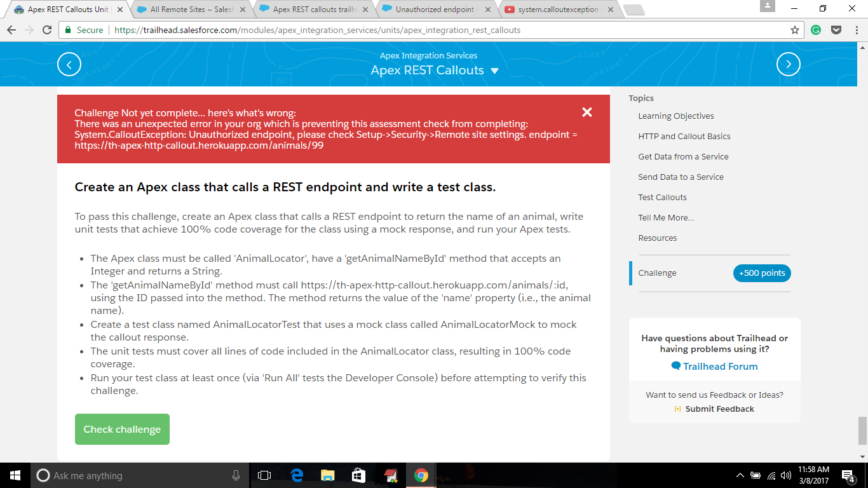Switch to the system.calloutexception YouTube tab
Screen dimensions: 868x488
click(557, 10)
